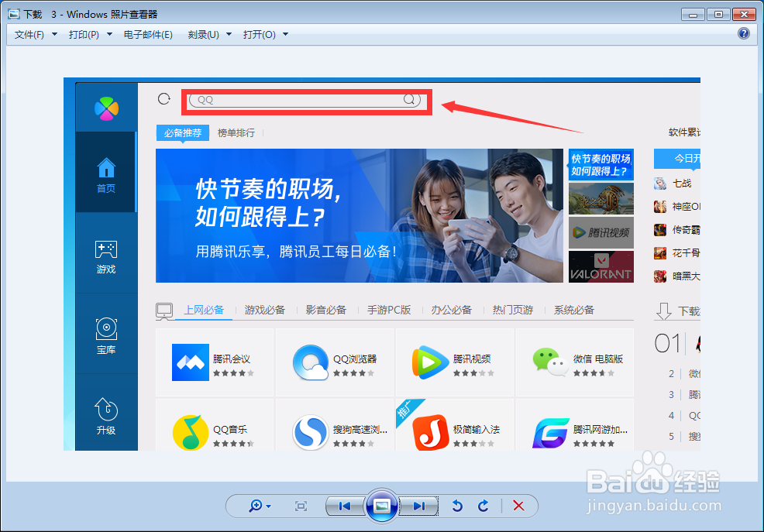Viewport: 764px width, 532px height.
Task: Switch to the 影音必备 category tab
Action: pos(326,310)
